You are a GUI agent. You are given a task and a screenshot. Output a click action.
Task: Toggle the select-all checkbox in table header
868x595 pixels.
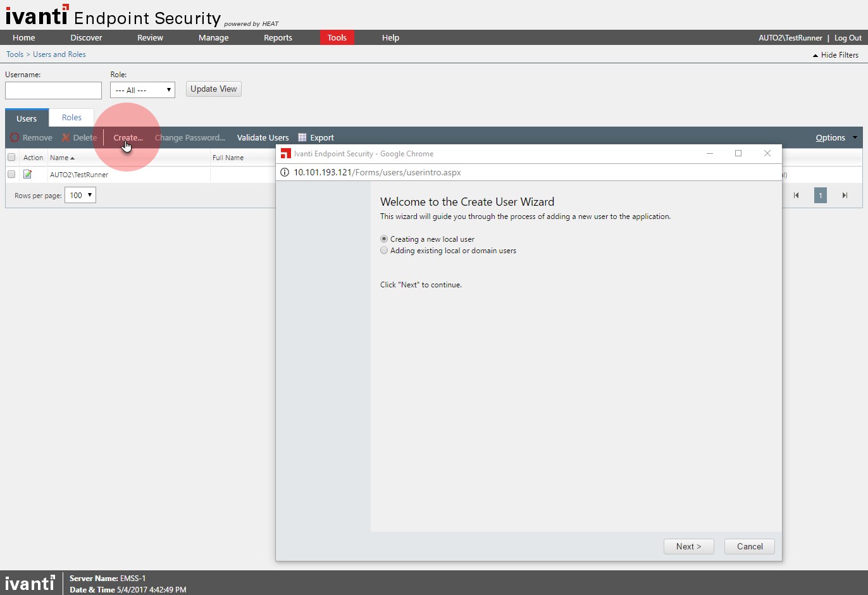point(11,157)
